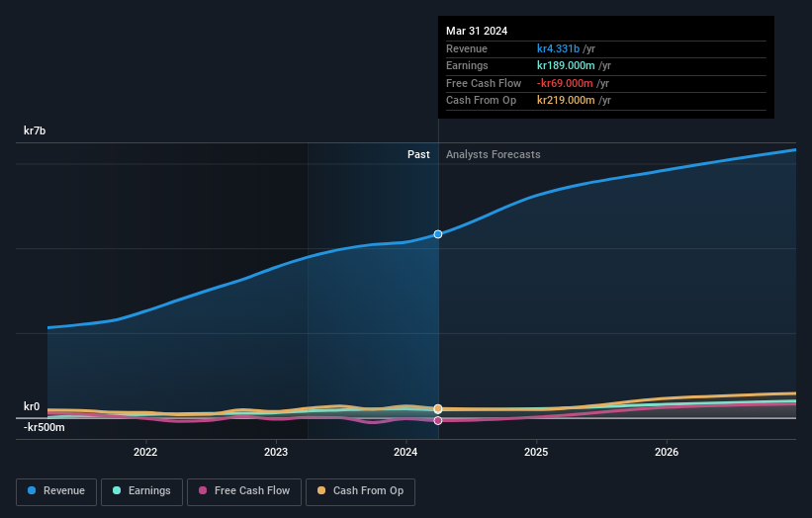The width and height of the screenshot is (812, 518).
Task: Click the 2024 x-axis label
Action: point(406,453)
